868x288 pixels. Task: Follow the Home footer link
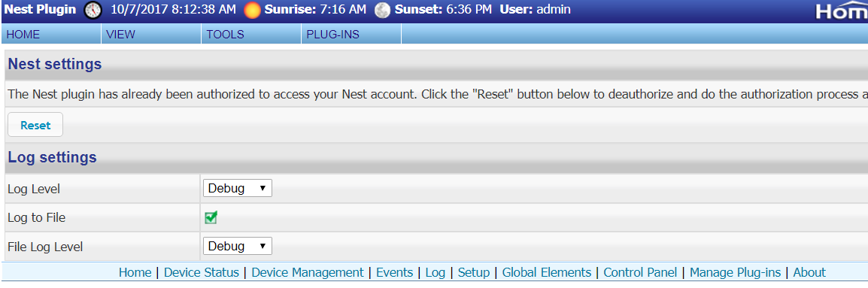(x=135, y=272)
